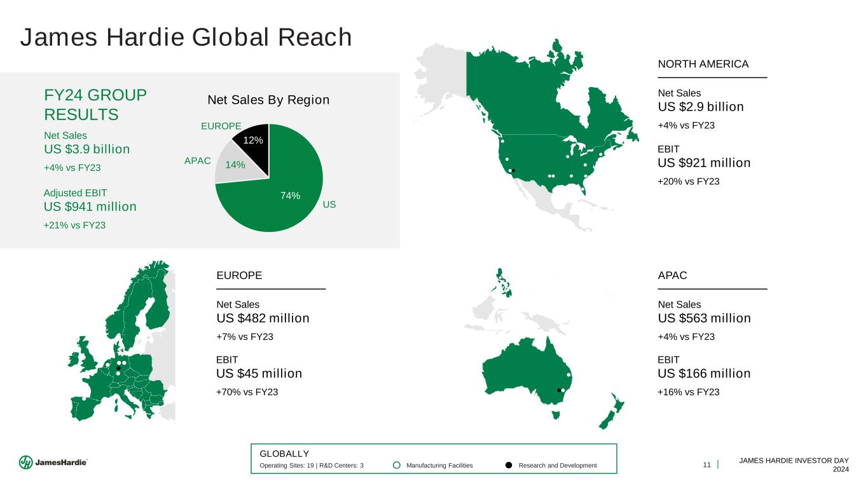Select the gray 14% APAC pie slice
Image resolution: width=868 pixels, height=488 pixels.
coord(229,165)
